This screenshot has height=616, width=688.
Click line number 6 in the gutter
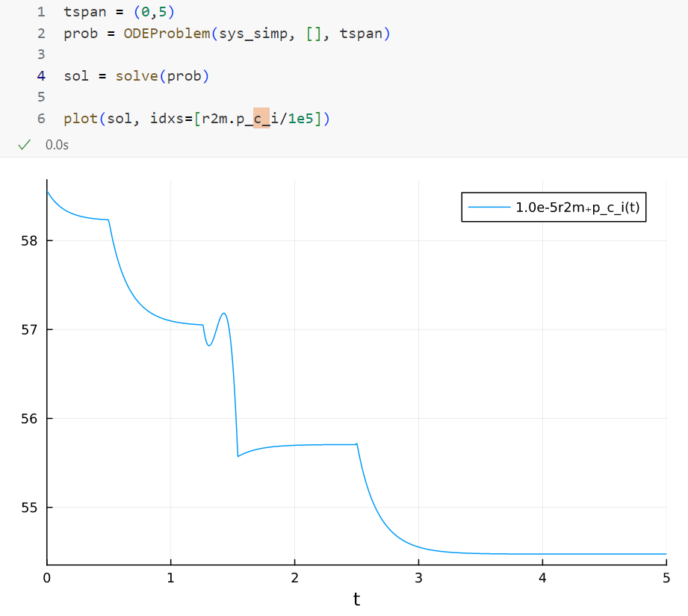[x=41, y=119]
